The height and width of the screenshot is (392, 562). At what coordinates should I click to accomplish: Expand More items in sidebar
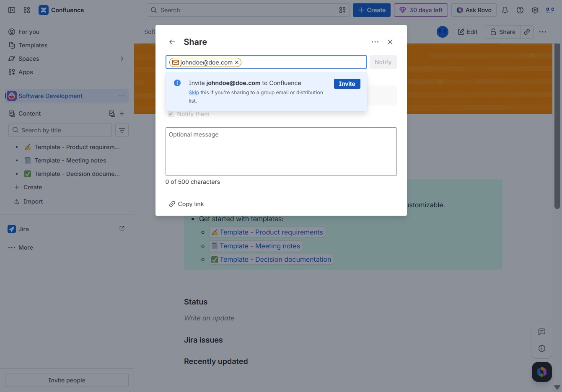pyautogui.click(x=67, y=248)
